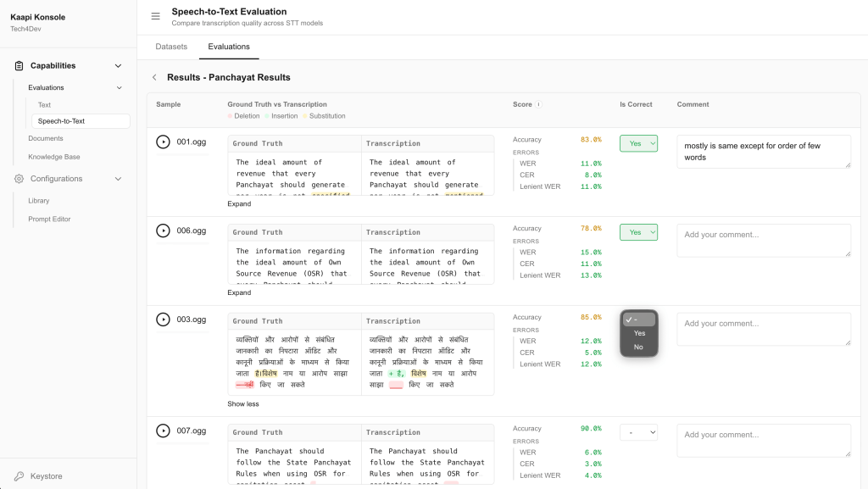Expand the Configurations section
This screenshot has height=489, width=868.
click(118, 179)
